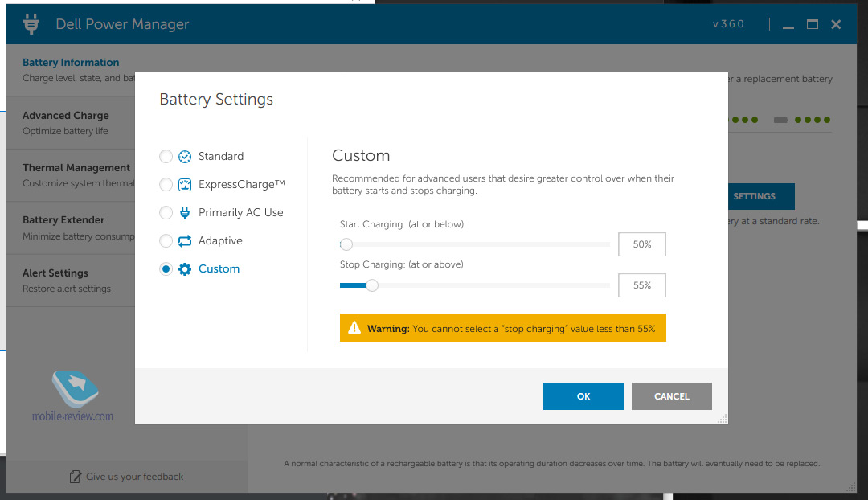This screenshot has width=868, height=500.
Task: Click the Adaptive option label
Action: [220, 241]
